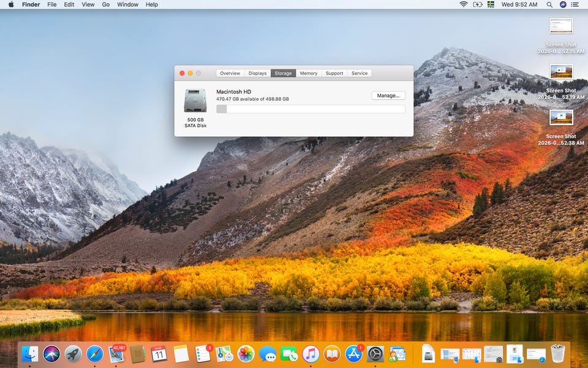This screenshot has width=588, height=368.
Task: Open the Photos app in the Dock
Action: point(246,353)
